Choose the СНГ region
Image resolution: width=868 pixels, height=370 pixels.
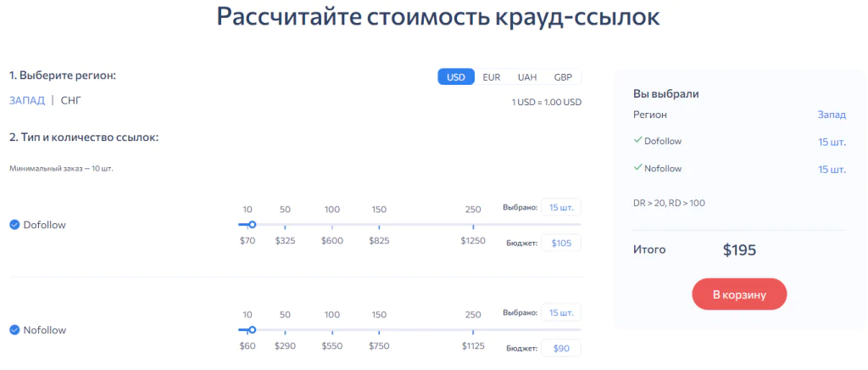pos(71,100)
